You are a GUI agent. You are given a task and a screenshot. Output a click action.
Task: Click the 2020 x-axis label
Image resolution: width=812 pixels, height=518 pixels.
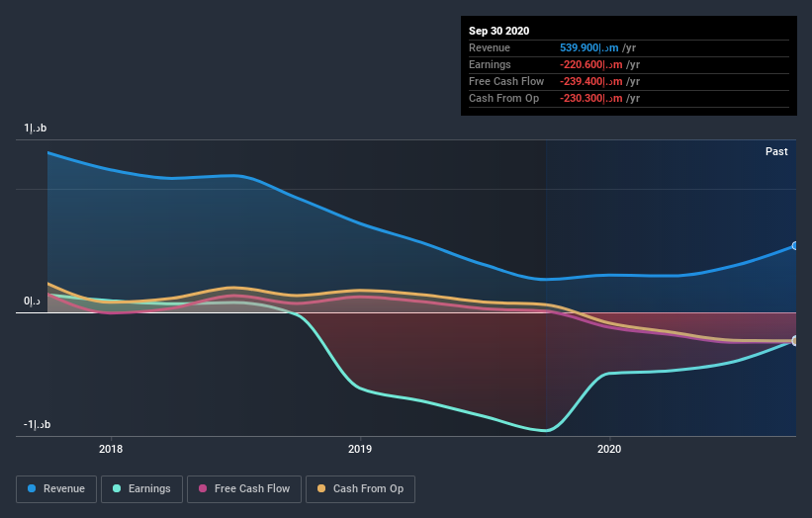click(x=609, y=449)
